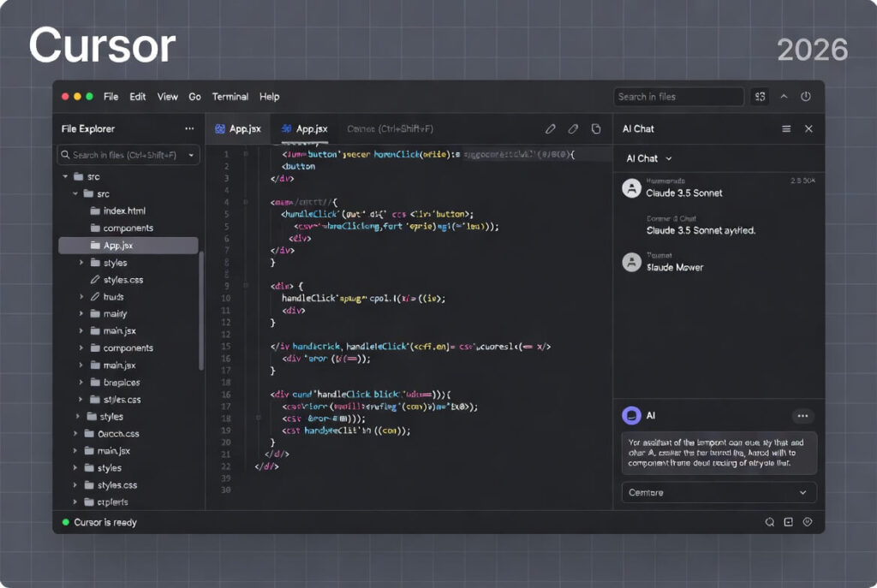
Task: Focus the top-bar Search in files box
Action: pyautogui.click(x=678, y=97)
